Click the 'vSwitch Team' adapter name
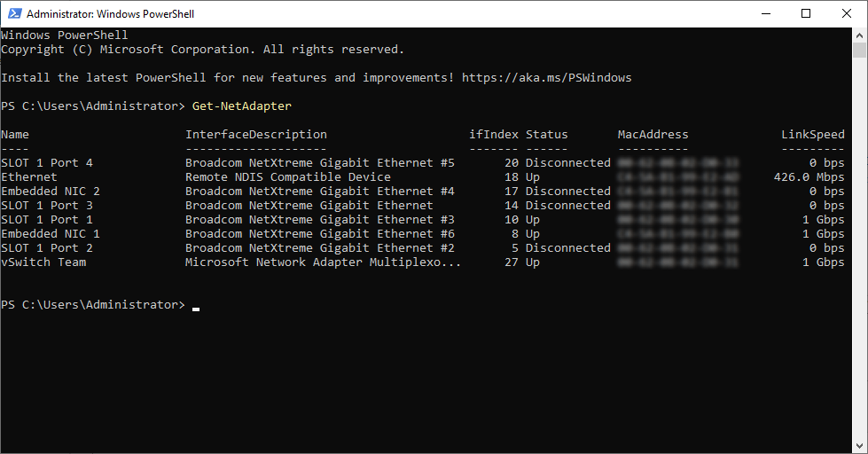Image resolution: width=868 pixels, height=454 pixels. [43, 262]
